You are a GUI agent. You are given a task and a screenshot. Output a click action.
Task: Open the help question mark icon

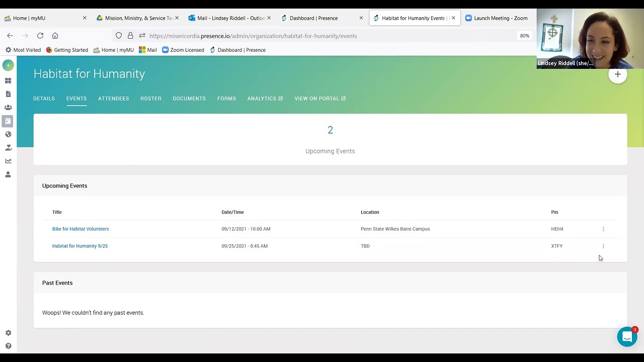pos(8,346)
